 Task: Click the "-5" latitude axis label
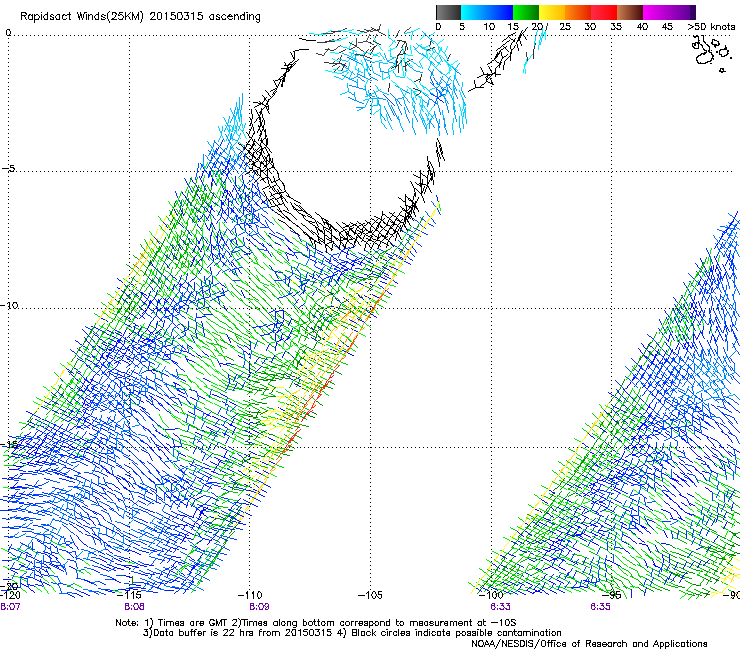[8, 168]
